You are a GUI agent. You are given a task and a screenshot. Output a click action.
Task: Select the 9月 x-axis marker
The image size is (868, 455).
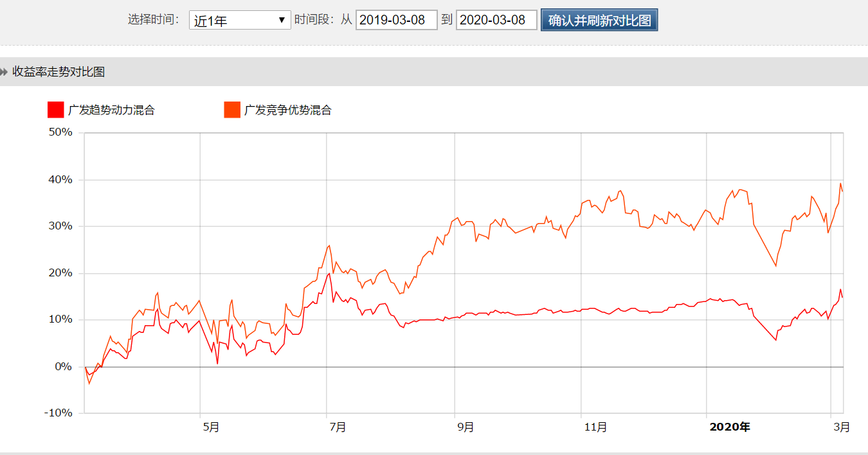click(464, 427)
